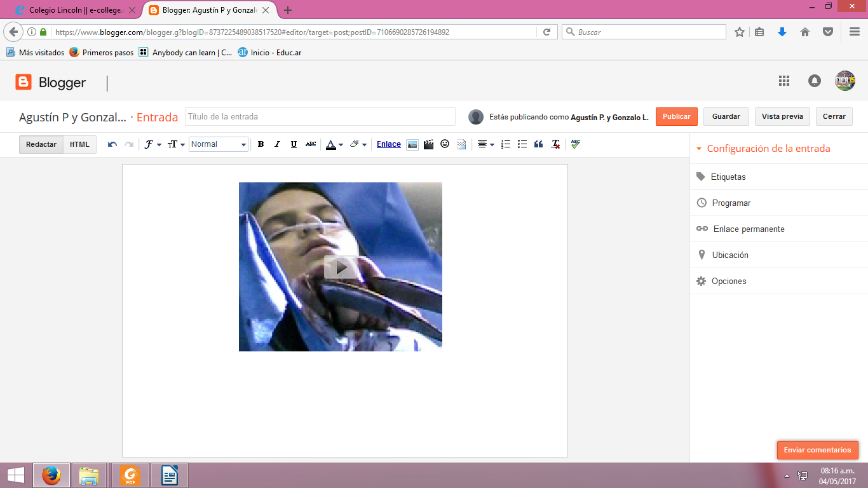Click the Guardar button
This screenshot has height=488, width=868.
pyautogui.click(x=726, y=116)
